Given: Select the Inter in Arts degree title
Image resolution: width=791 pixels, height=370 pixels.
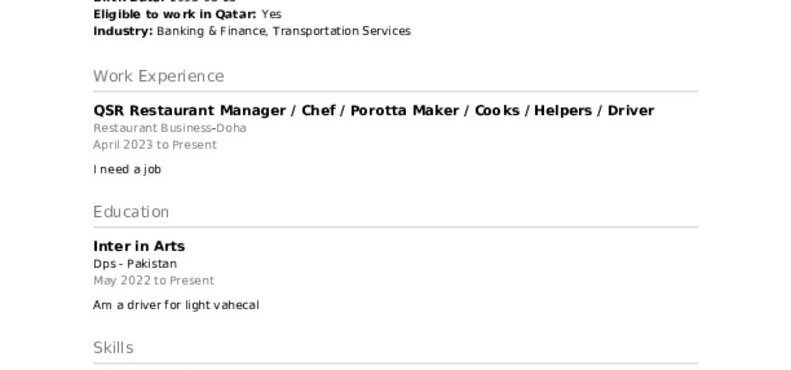Looking at the screenshot, I should (x=139, y=246).
